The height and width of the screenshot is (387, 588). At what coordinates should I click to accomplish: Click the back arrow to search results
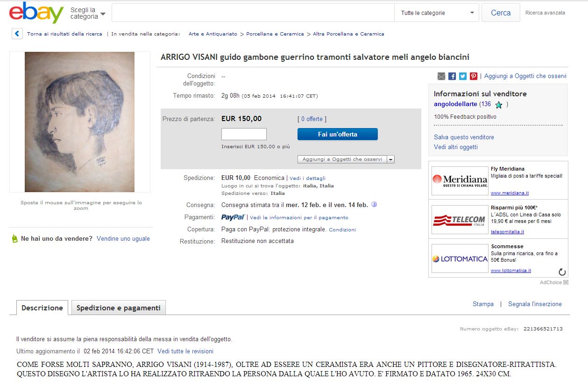point(17,34)
